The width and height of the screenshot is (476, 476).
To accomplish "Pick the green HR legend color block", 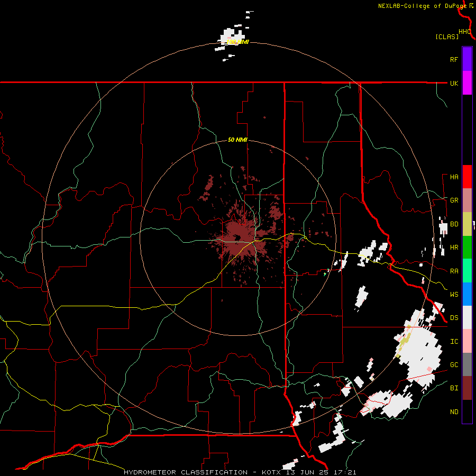I will (x=467, y=248).
